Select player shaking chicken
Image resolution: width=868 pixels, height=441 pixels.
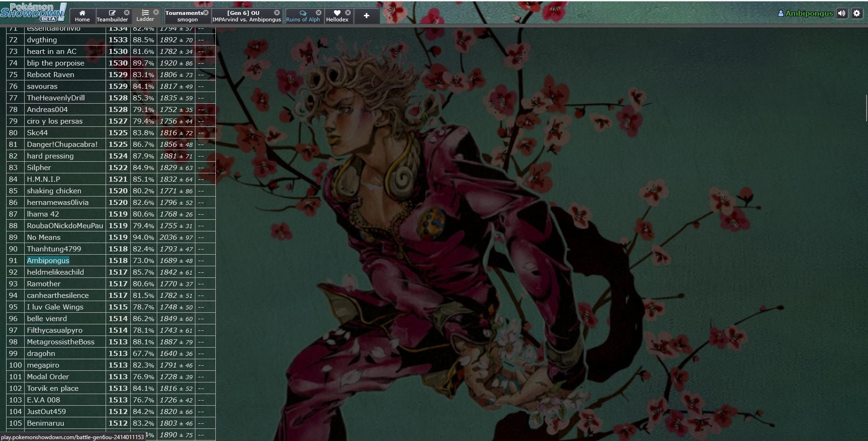(x=54, y=191)
